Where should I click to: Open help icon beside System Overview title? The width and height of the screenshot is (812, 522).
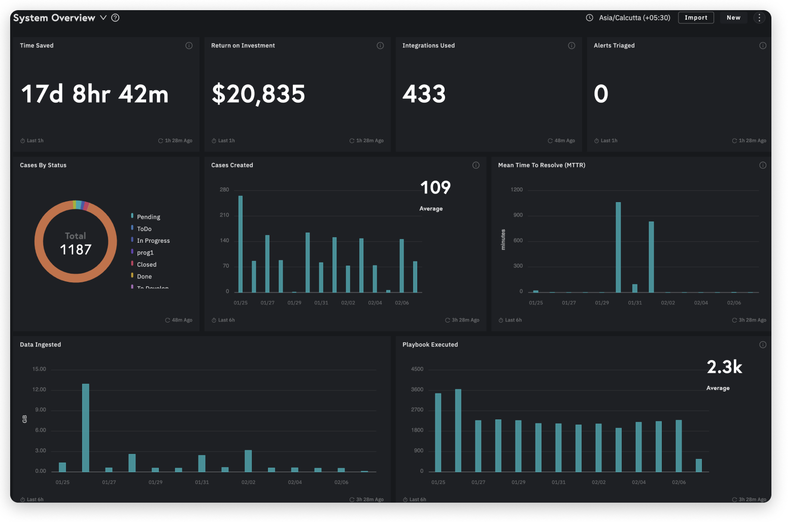pos(115,18)
